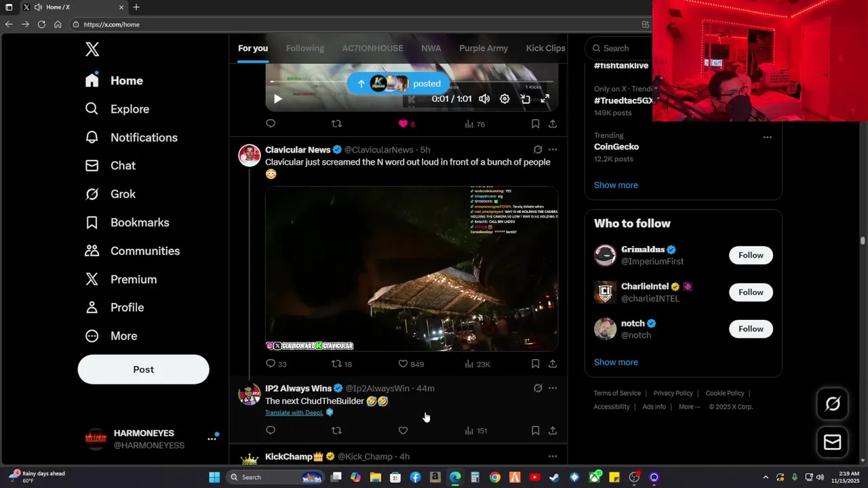
Task: Follow notch
Action: pyautogui.click(x=751, y=329)
